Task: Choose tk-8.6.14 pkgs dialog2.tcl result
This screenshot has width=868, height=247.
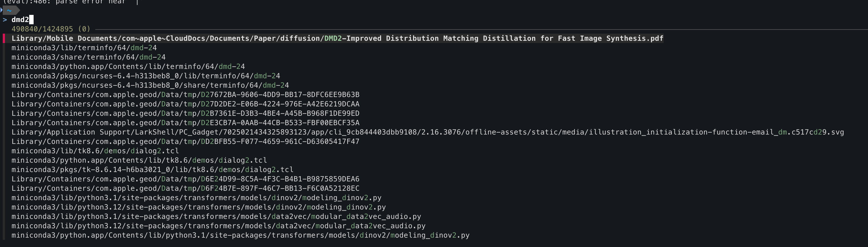Action: [152, 170]
